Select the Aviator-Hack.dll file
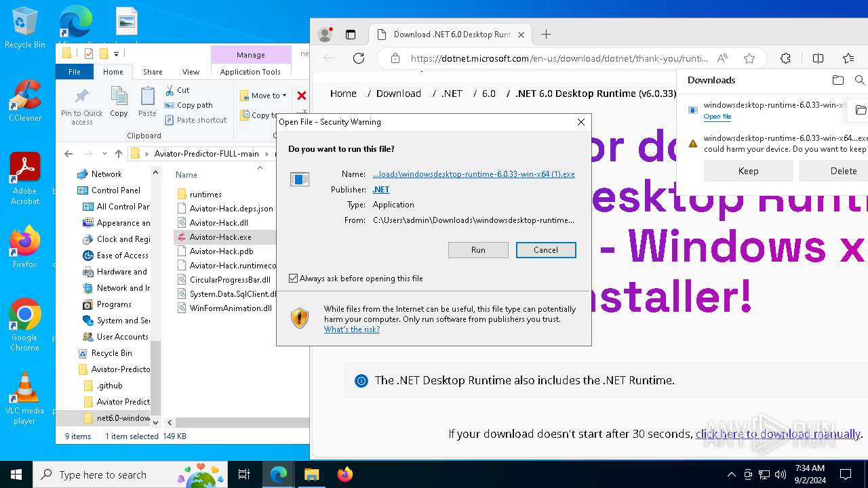The width and height of the screenshot is (868, 488). pyautogui.click(x=218, y=223)
